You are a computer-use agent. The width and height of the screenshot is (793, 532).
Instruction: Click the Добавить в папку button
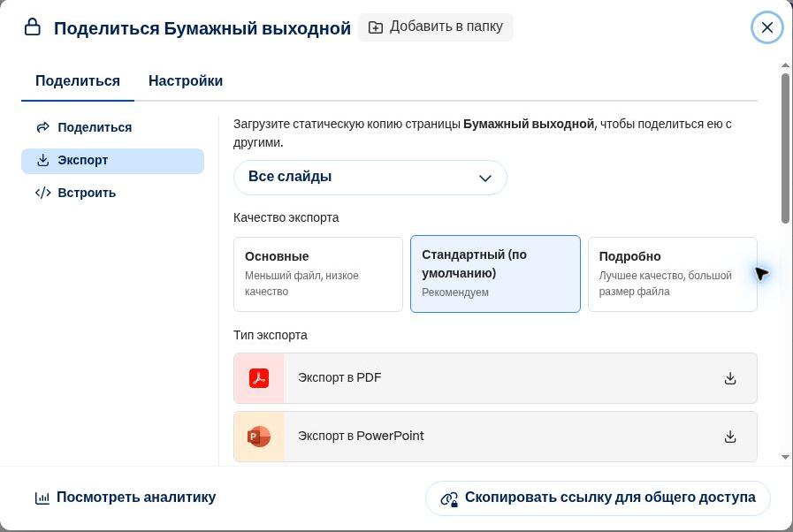coord(436,27)
